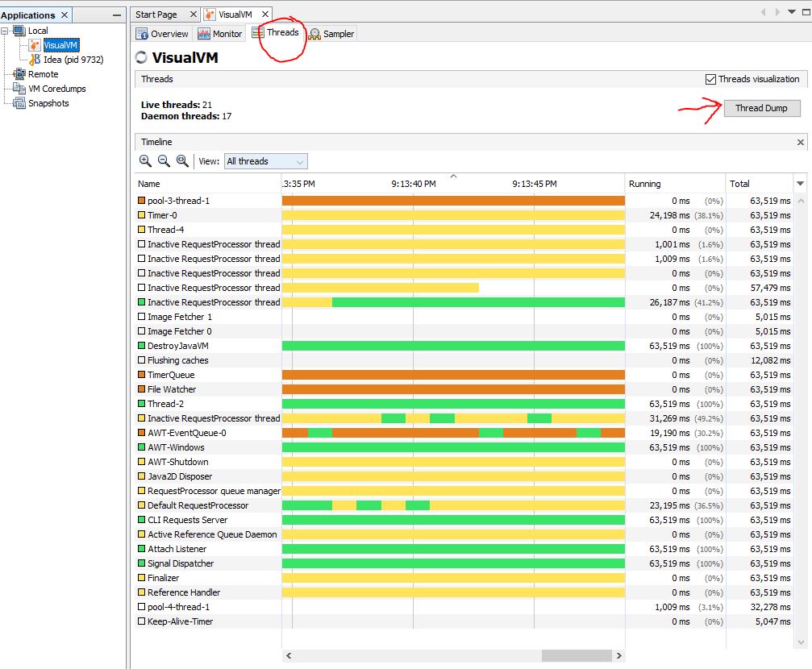Image resolution: width=812 pixels, height=669 pixels.
Task: Switch to the Sampler tab
Action: click(331, 34)
